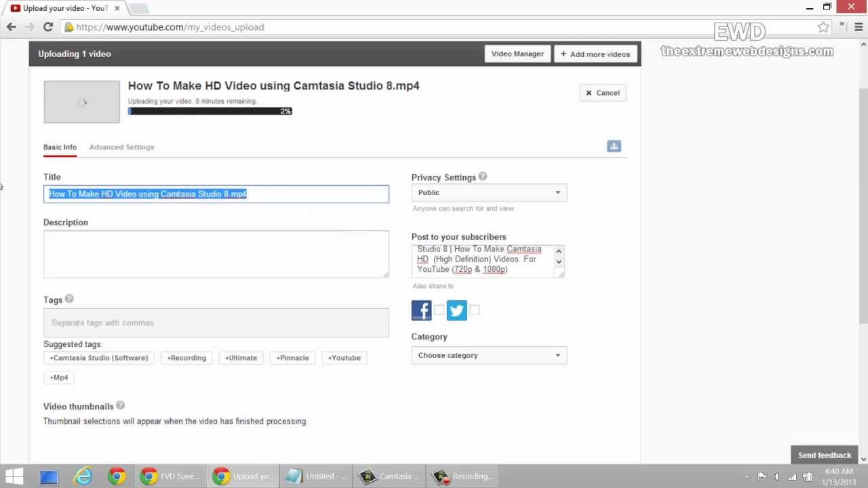Open the Choose category dropdown
The height and width of the screenshot is (488, 868).
(489, 355)
